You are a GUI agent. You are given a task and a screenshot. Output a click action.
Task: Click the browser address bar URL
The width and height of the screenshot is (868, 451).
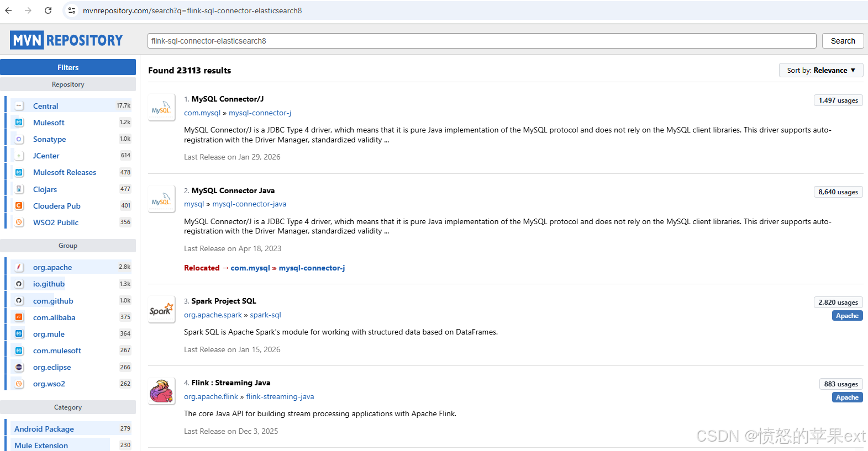click(192, 10)
